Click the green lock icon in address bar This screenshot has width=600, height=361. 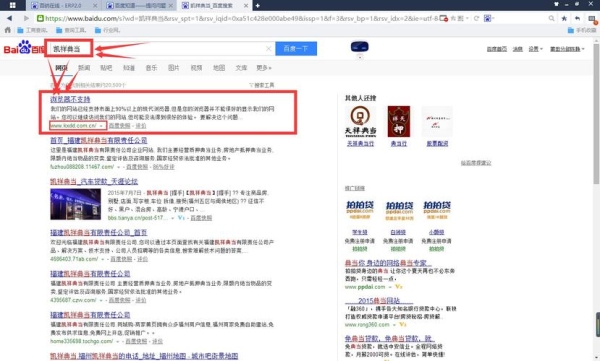coord(40,18)
